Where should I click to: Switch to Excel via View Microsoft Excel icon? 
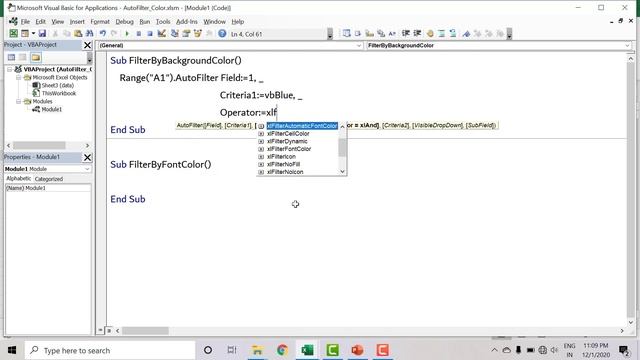13,34
